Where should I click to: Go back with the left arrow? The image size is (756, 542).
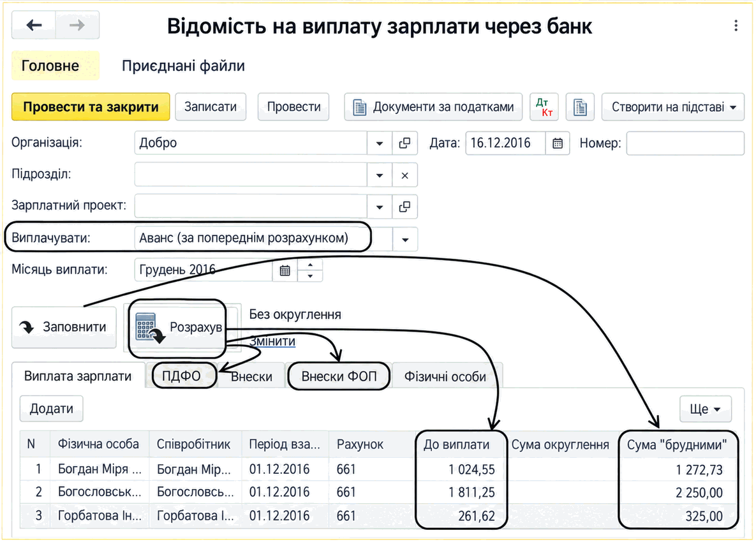34,25
